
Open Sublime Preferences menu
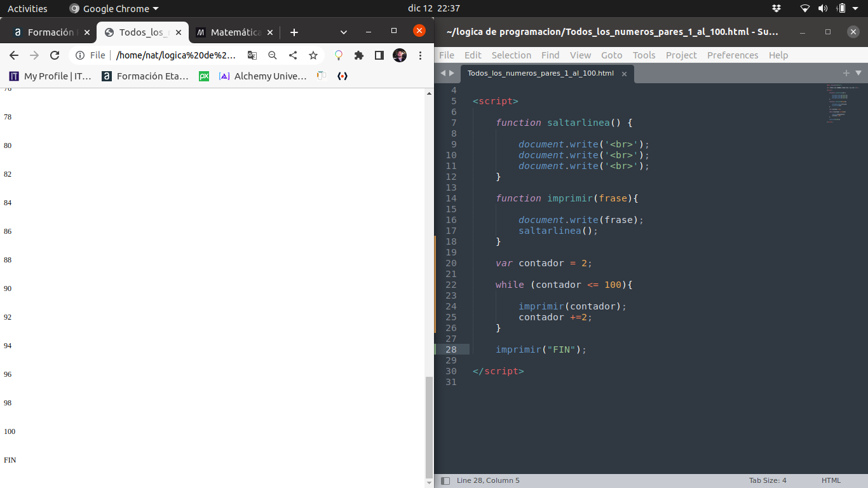coord(733,55)
